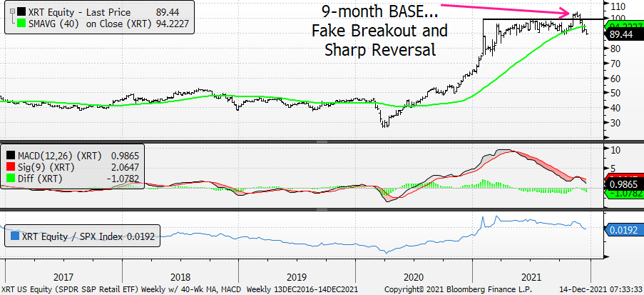Screen dimensions: 644x295
Task: Click the 'XRT US Equity (SPDR S&P Retail ETF)' footer title
Action: tap(70, 289)
